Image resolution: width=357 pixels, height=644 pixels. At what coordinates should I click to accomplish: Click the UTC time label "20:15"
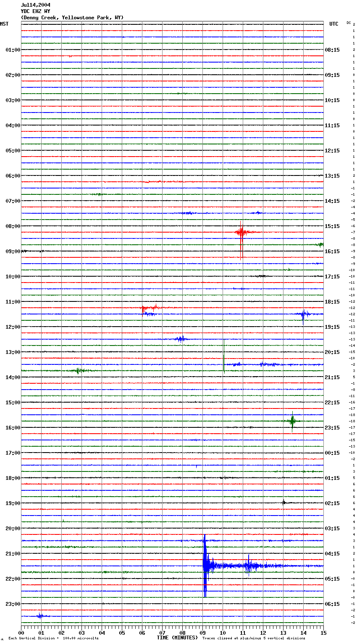pyautogui.click(x=332, y=352)
